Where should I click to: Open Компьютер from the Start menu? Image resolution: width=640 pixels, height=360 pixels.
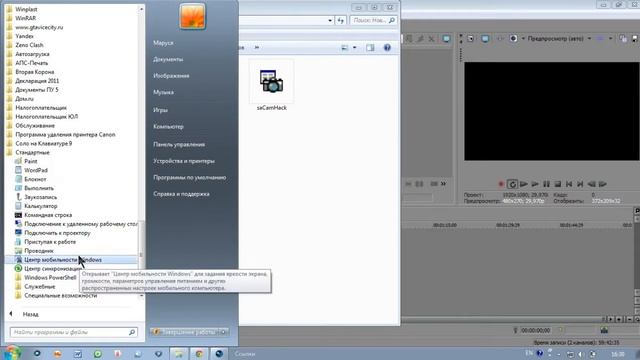click(x=169, y=127)
